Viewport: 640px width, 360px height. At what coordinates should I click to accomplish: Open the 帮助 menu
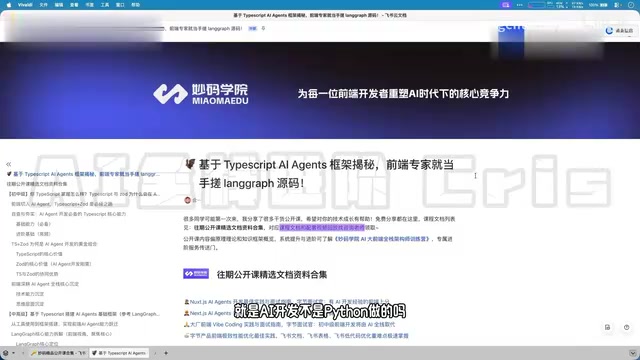pyautogui.click(x=136, y=5)
